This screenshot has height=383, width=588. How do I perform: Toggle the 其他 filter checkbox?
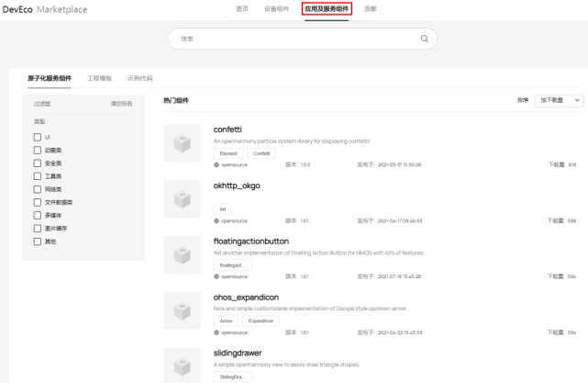[x=38, y=242]
